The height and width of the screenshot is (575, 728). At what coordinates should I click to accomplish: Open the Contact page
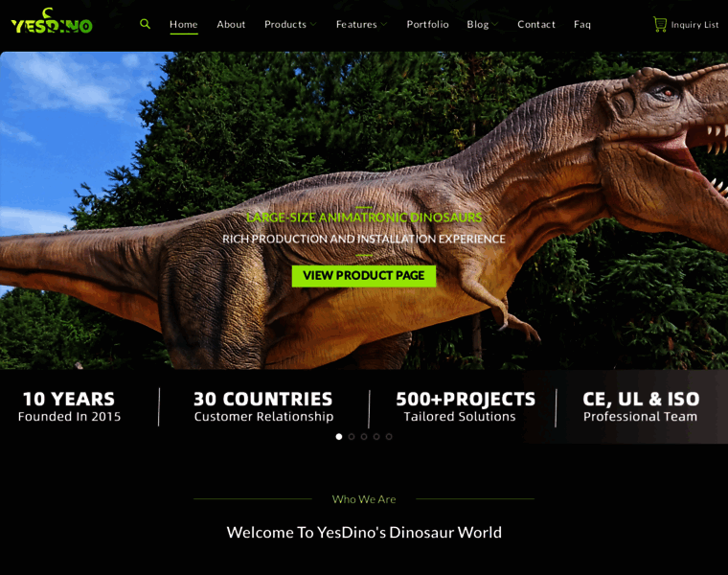(536, 24)
